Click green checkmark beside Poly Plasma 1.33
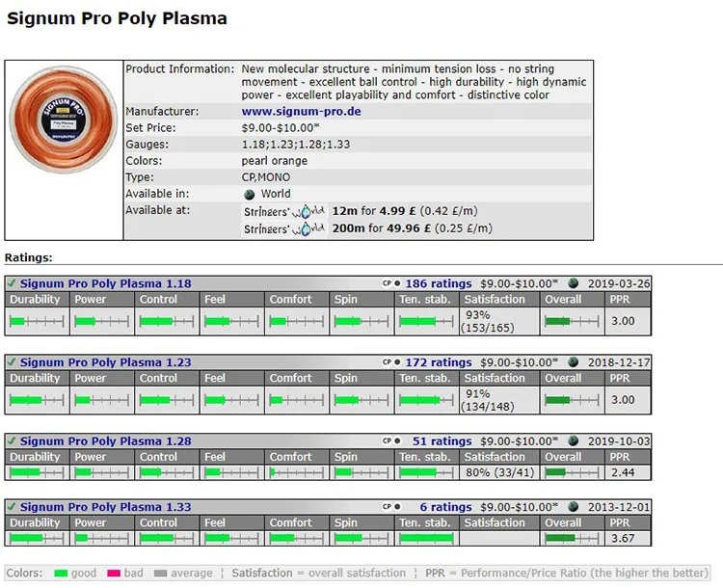723x588 pixels. point(12,507)
